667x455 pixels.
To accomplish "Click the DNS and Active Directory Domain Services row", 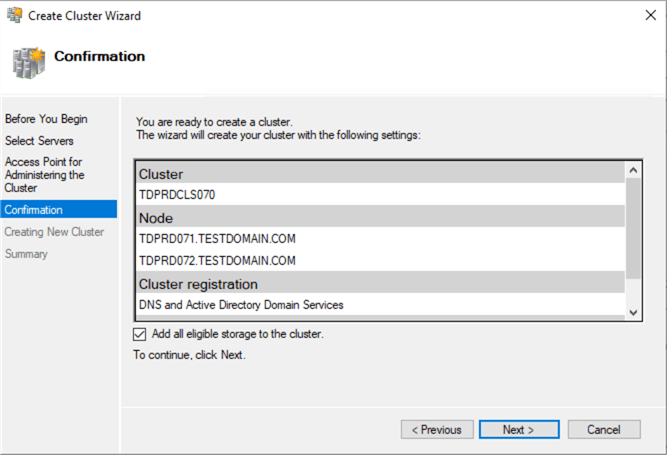I will point(241,305).
